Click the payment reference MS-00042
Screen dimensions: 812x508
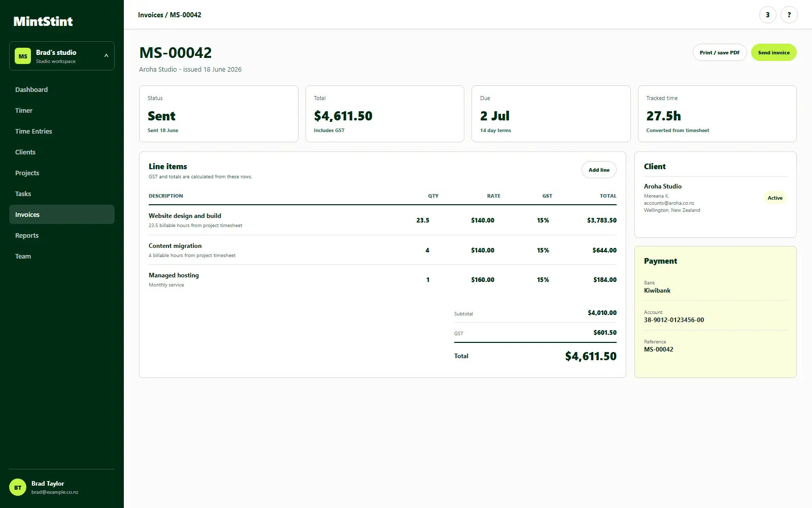[x=659, y=350]
